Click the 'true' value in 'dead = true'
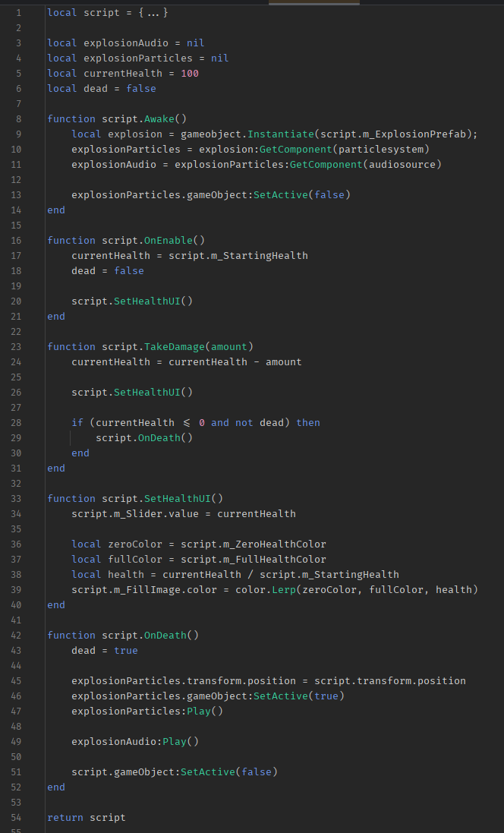This screenshot has width=504, height=833. pyautogui.click(x=126, y=650)
